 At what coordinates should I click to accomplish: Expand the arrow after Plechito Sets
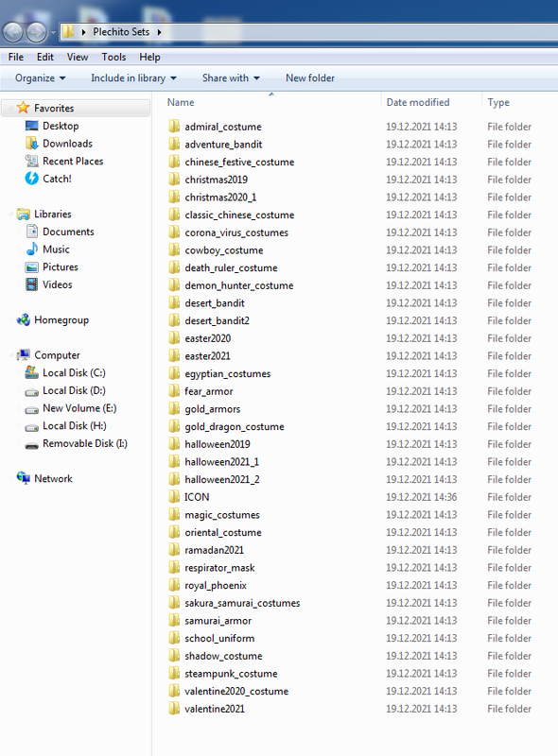click(x=159, y=32)
